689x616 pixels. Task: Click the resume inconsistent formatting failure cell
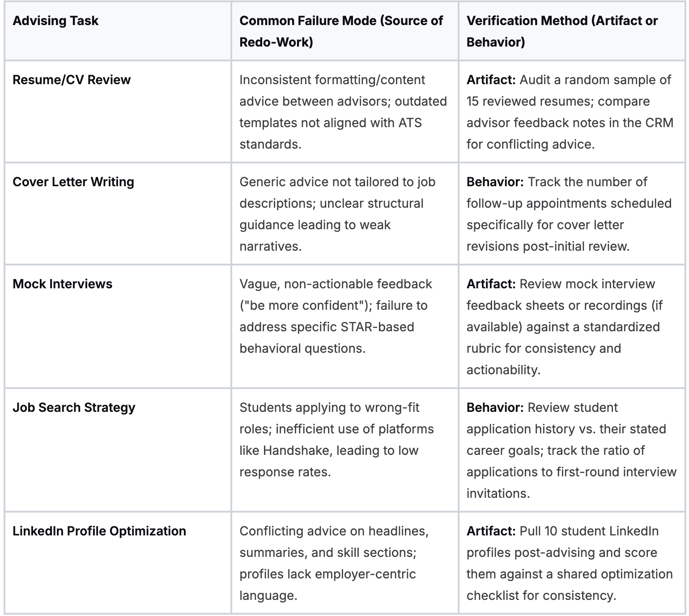pyautogui.click(x=343, y=112)
